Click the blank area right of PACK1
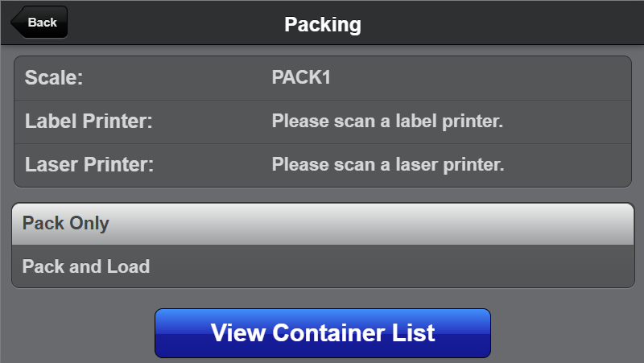The height and width of the screenshot is (363, 644). [483, 78]
